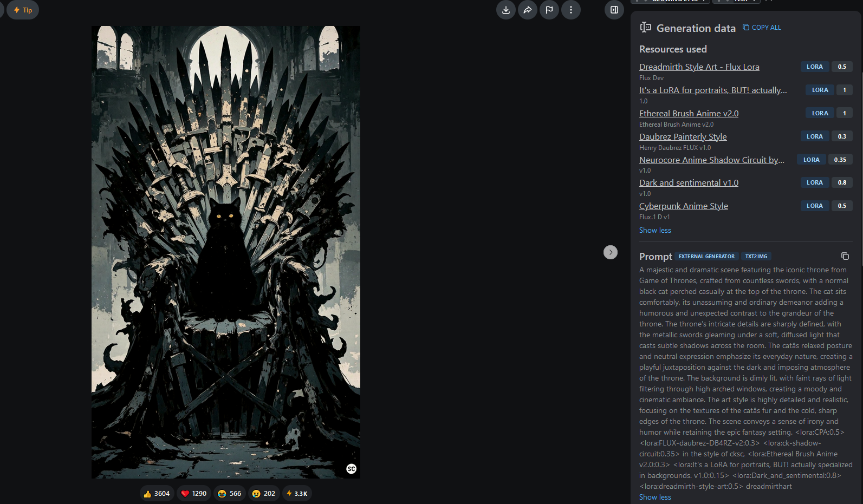Screen dimensions: 863x504
Task: Click the LORA badge beside Ethereal Brush Anime
Action: (x=820, y=113)
